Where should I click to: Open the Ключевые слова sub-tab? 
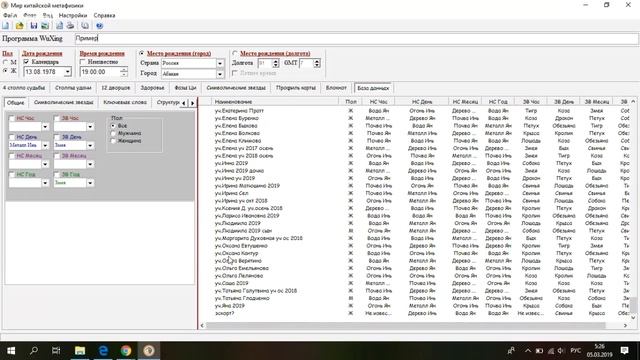[125, 102]
